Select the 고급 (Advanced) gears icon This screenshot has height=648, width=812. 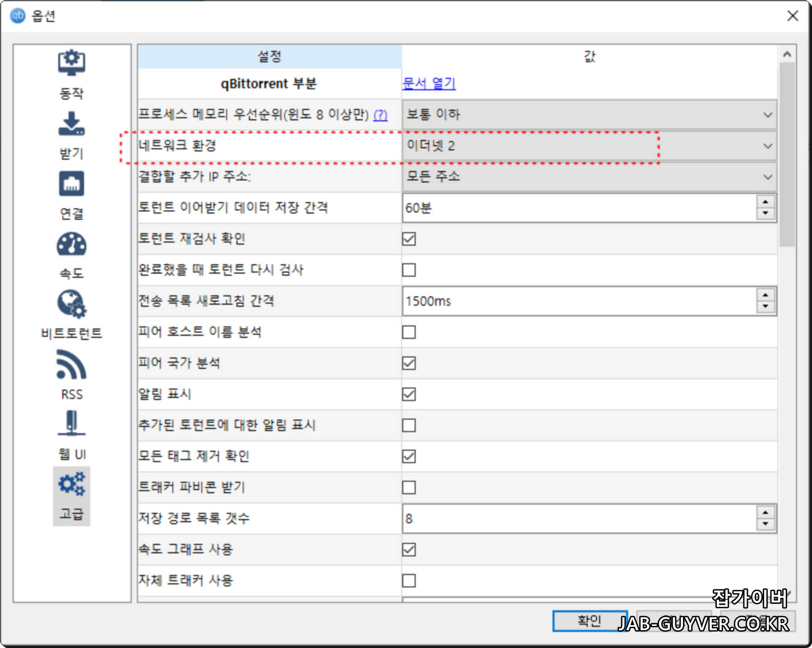71,484
